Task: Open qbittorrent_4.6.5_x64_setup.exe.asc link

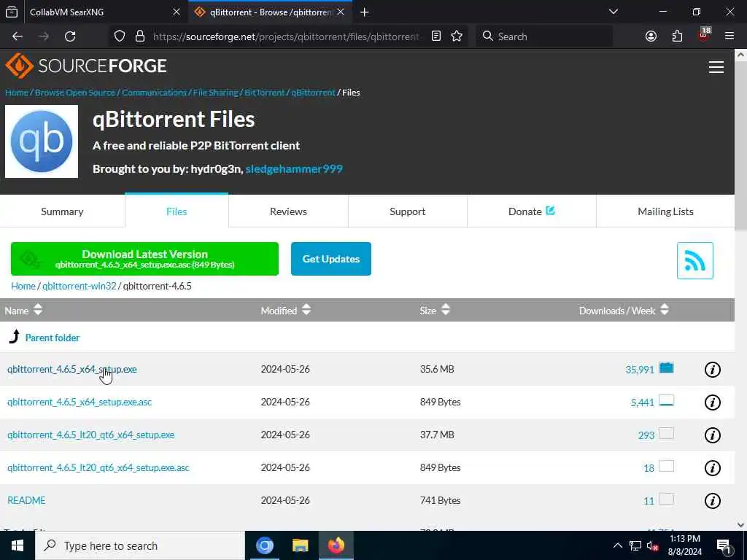Action: tap(80, 402)
